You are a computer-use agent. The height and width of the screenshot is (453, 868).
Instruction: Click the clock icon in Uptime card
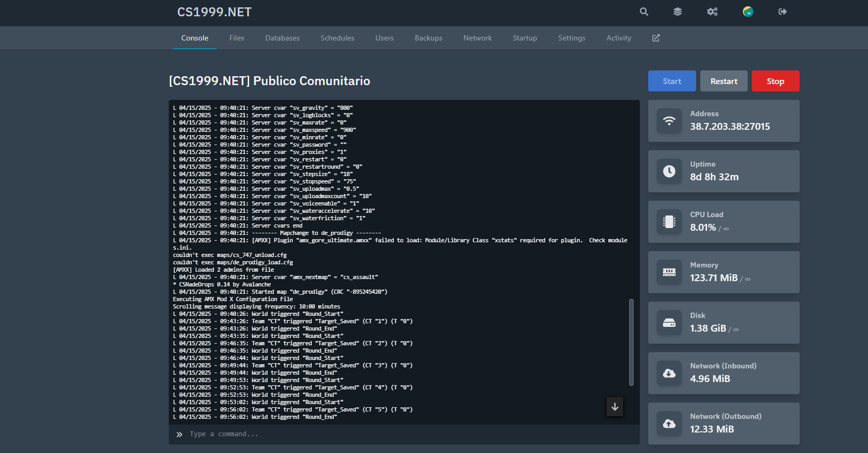point(669,171)
